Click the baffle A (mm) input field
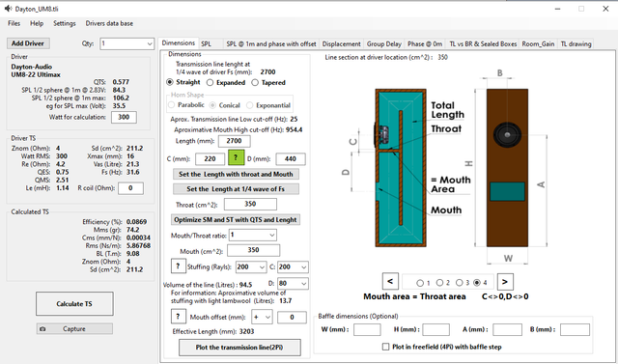This screenshot has width=618, height=364. (507, 330)
